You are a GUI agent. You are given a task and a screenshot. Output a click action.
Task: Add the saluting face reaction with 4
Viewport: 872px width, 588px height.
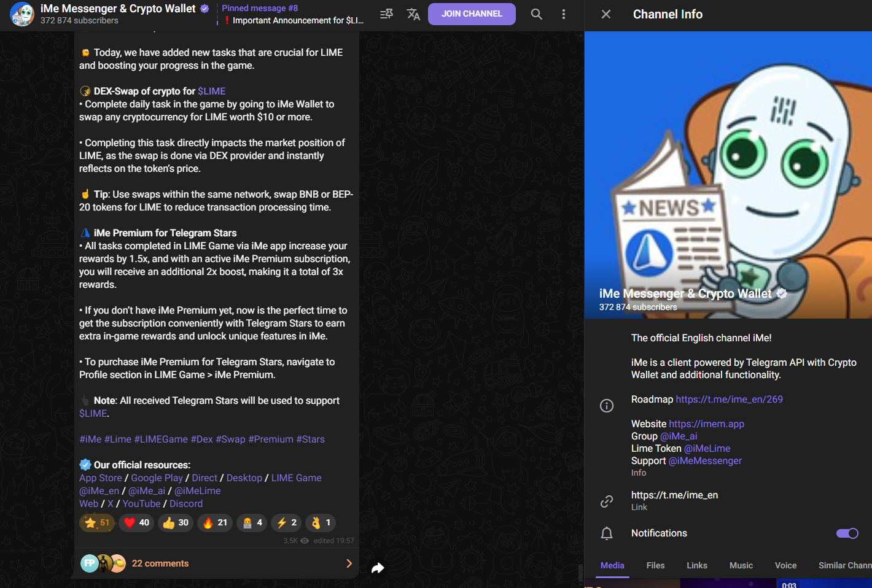(x=252, y=523)
